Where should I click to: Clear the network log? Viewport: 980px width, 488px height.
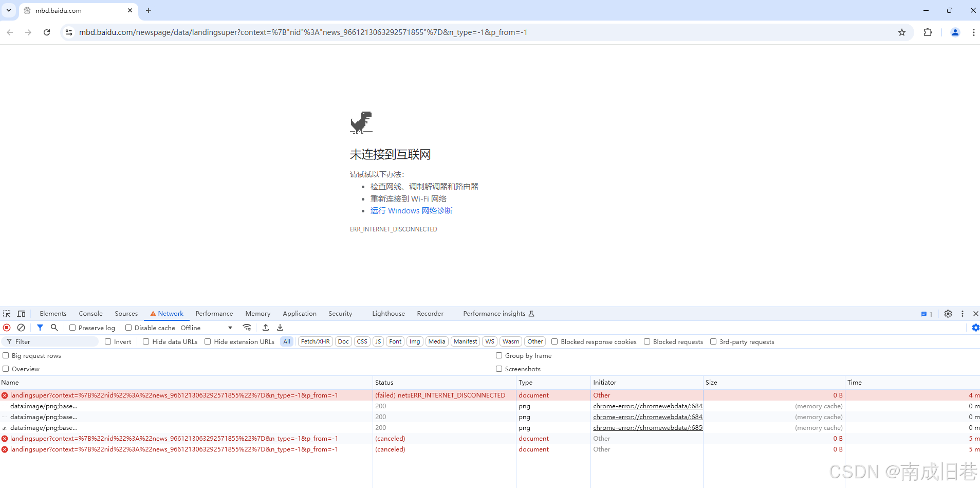tap(21, 328)
